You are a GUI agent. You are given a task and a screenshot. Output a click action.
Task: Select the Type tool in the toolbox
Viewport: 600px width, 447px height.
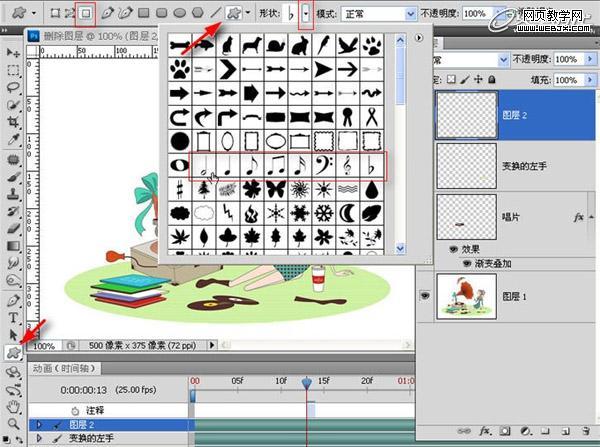click(14, 317)
